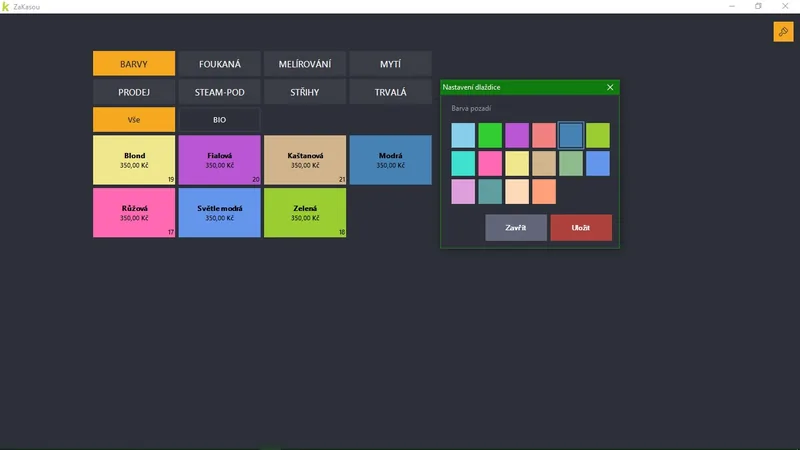Pick the tan beige swatch
This screenshot has height=450, width=800.
[544, 163]
